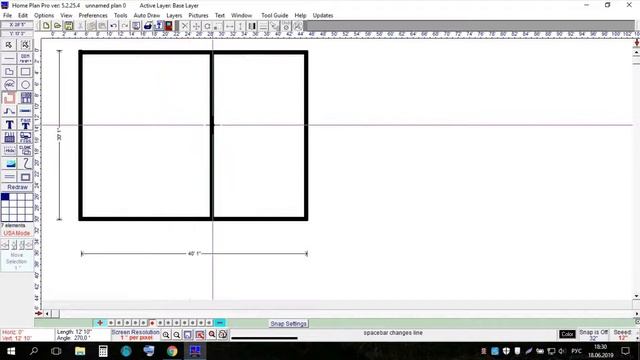
Task: Click the Clone tool icon
Action: tap(25, 150)
